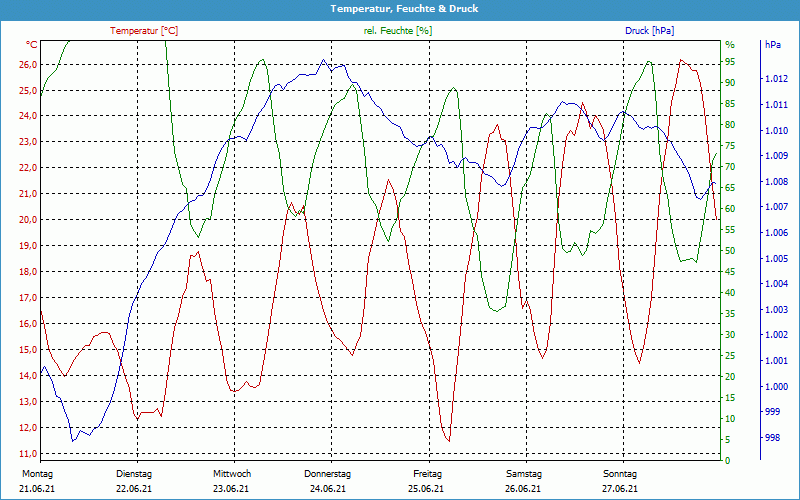Click the "Sonntag" day label
The image size is (800, 500).
pyautogui.click(x=620, y=474)
